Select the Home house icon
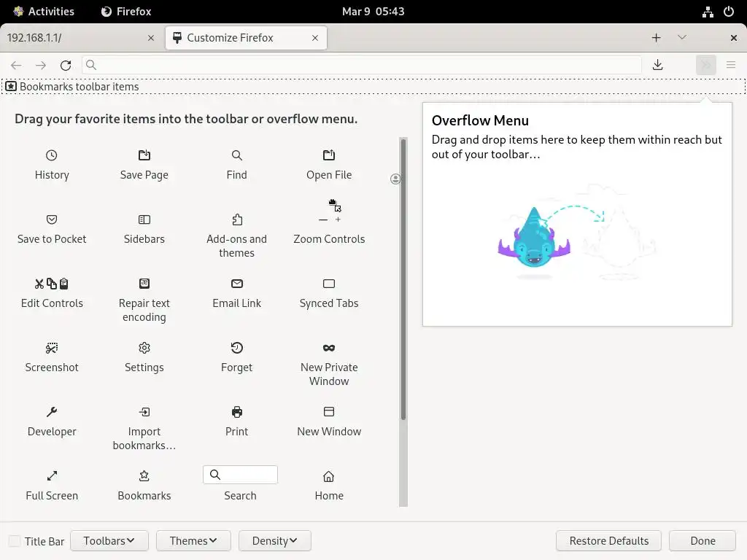 329,476
